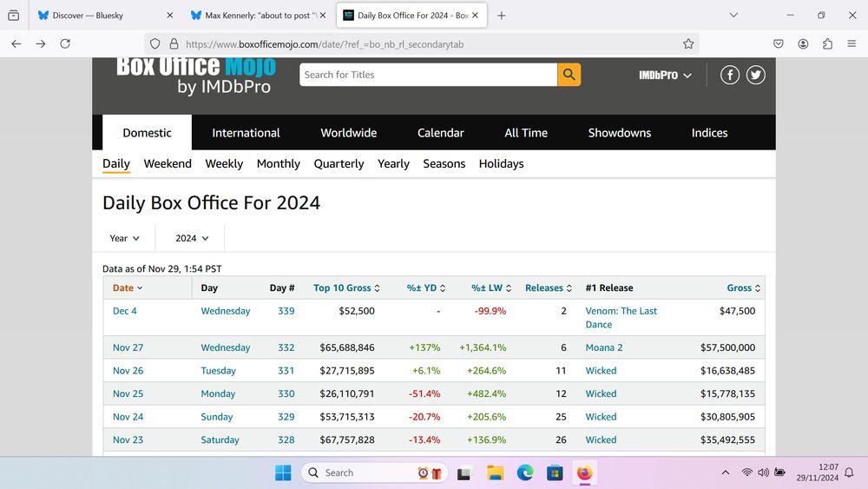Bookmark this page with the star icon
This screenshot has width=868, height=489.
tap(688, 43)
